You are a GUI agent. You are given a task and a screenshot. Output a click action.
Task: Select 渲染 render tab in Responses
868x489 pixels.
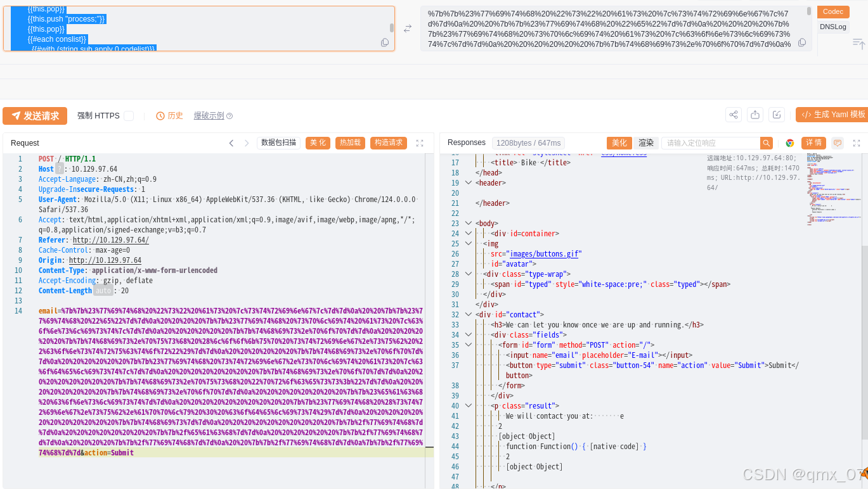point(646,143)
